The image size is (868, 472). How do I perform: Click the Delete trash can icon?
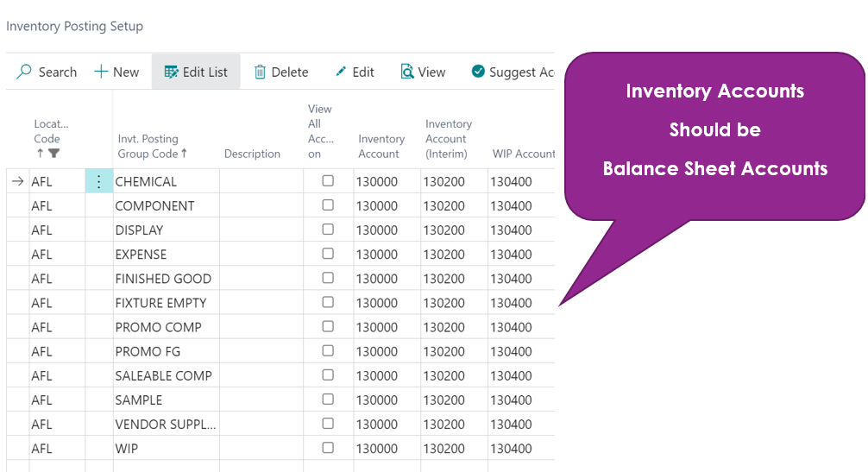(260, 72)
